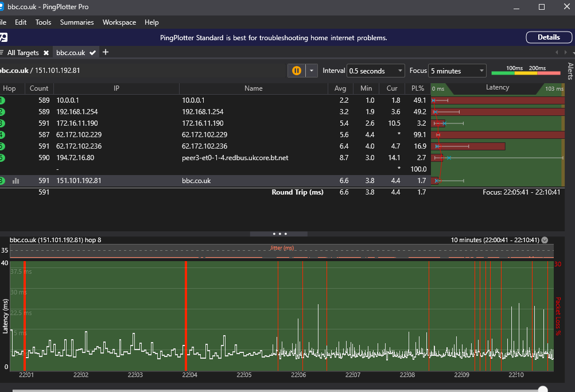Click the timeline graph icon on hop 8
The height and width of the screenshot is (392, 575).
pyautogui.click(x=16, y=181)
